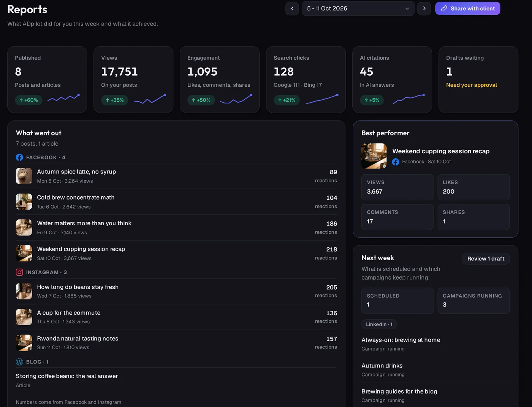Click the Instagram section logo icon
This screenshot has width=532, height=407.
[x=19, y=272]
